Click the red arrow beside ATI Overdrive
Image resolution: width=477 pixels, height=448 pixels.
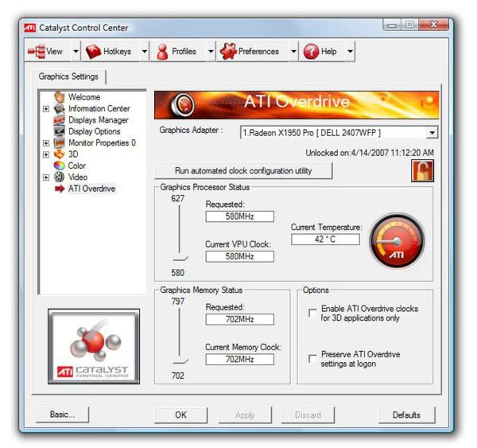coord(59,189)
